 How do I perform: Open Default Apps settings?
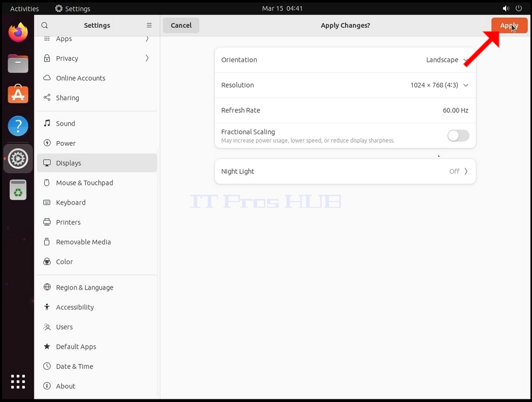[97, 346]
